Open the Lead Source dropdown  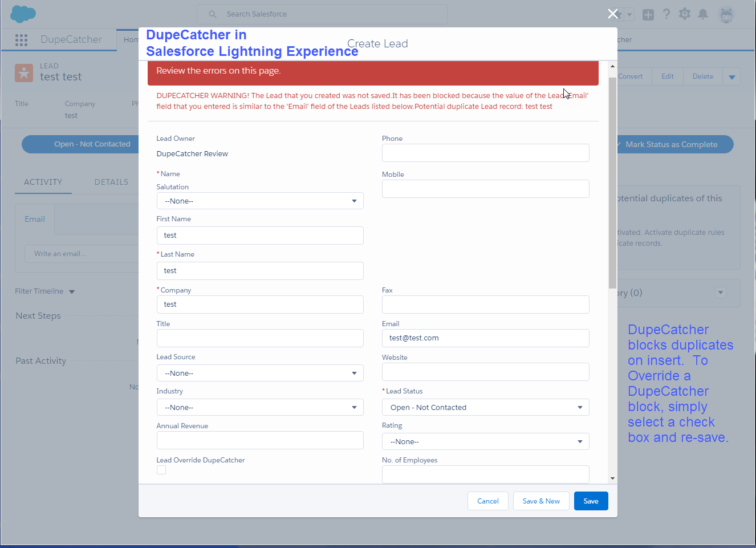(x=260, y=372)
